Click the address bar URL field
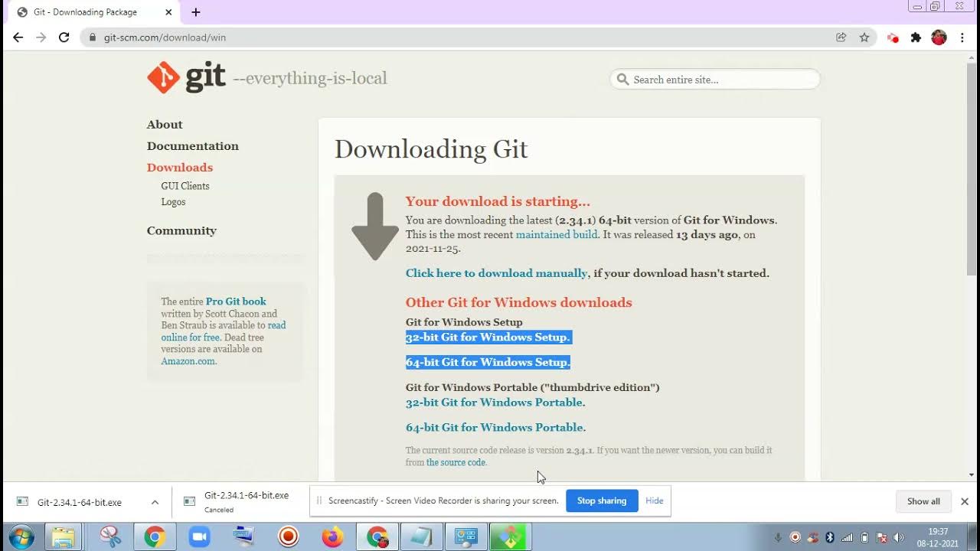Screen dimensions: 980x551 459,37
